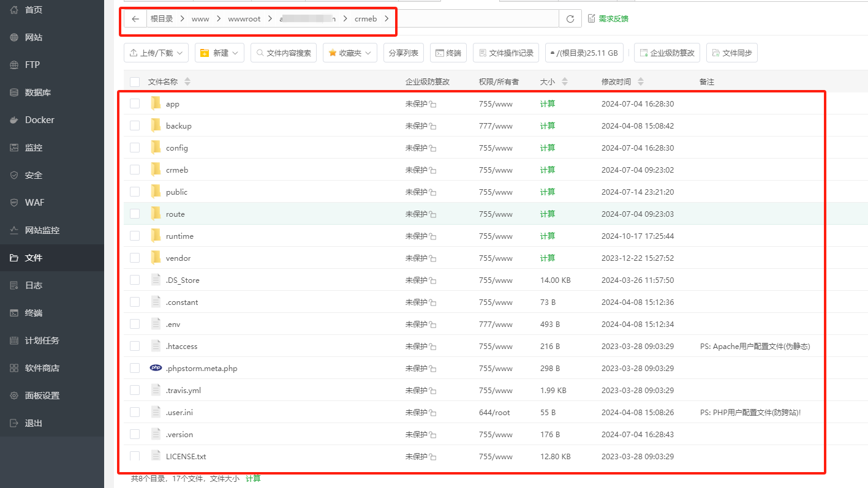Image resolution: width=868 pixels, height=488 pixels.
Task: Calculate size of the runtime folder
Action: 547,236
